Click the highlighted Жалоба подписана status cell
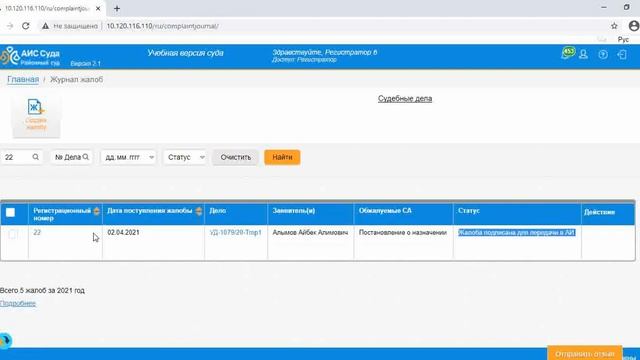640x360 pixels. 517,232
